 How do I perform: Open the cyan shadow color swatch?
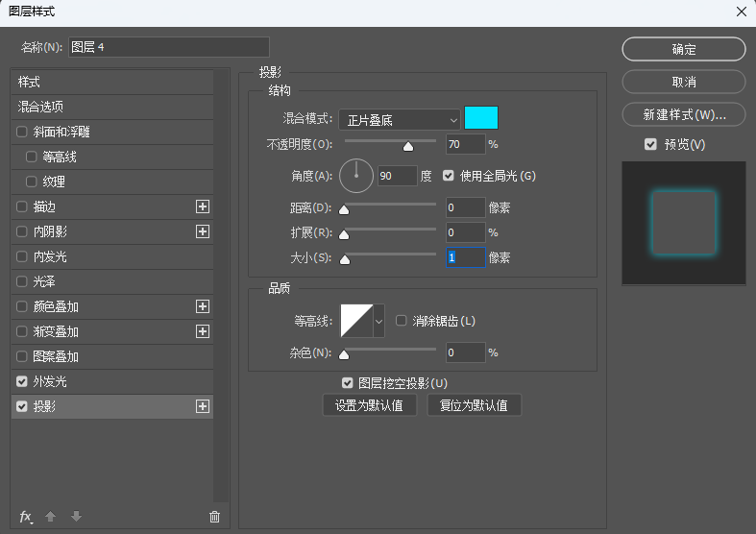point(481,118)
